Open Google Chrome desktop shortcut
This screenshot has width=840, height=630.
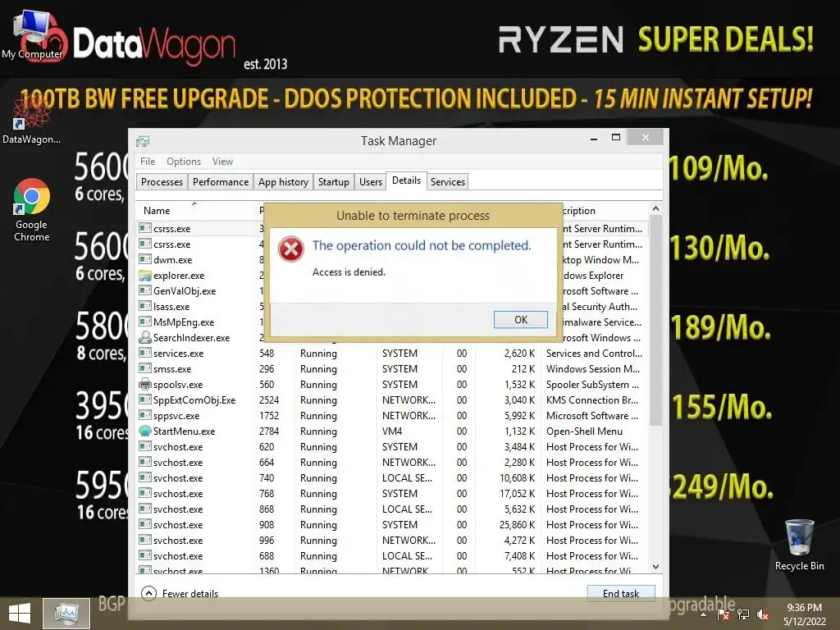(x=32, y=210)
